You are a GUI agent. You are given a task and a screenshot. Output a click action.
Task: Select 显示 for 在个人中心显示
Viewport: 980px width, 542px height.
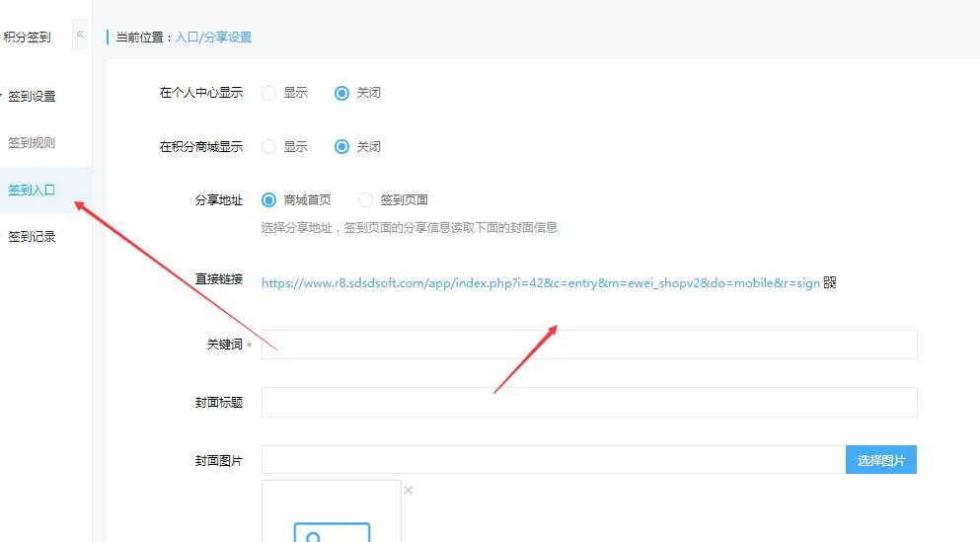[268, 93]
